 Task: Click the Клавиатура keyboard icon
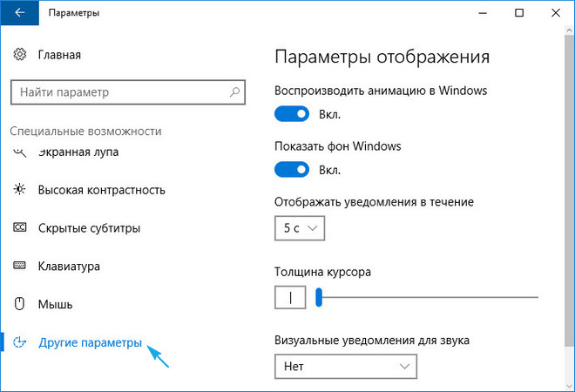(x=20, y=267)
